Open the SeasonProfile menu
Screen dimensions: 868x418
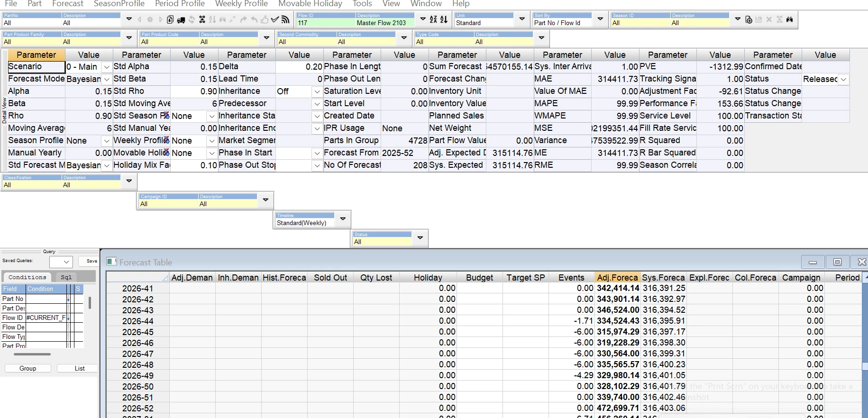click(x=119, y=4)
